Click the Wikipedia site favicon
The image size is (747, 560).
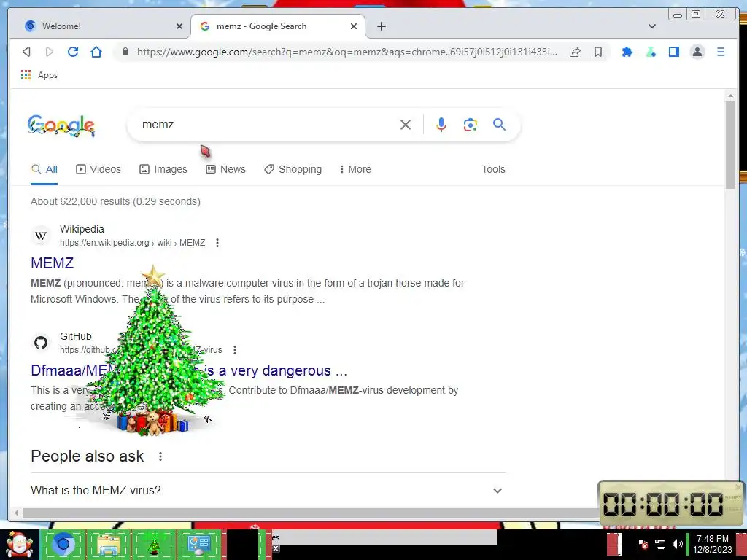pos(41,236)
